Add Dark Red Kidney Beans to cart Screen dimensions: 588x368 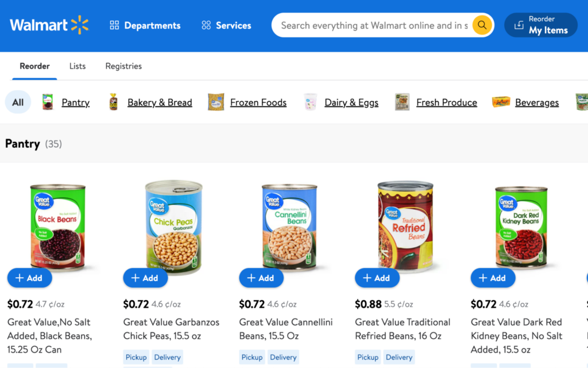(493, 278)
